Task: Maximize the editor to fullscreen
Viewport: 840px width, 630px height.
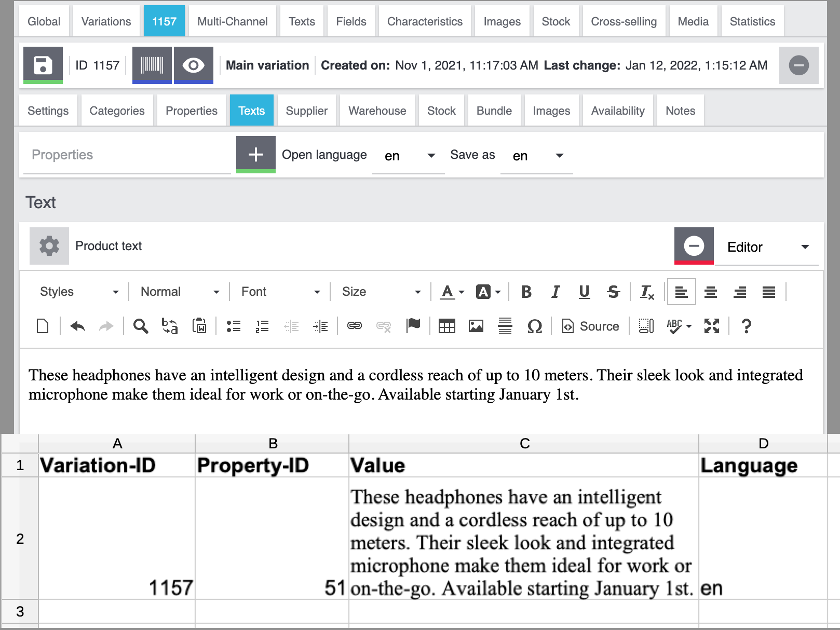Action: (711, 326)
